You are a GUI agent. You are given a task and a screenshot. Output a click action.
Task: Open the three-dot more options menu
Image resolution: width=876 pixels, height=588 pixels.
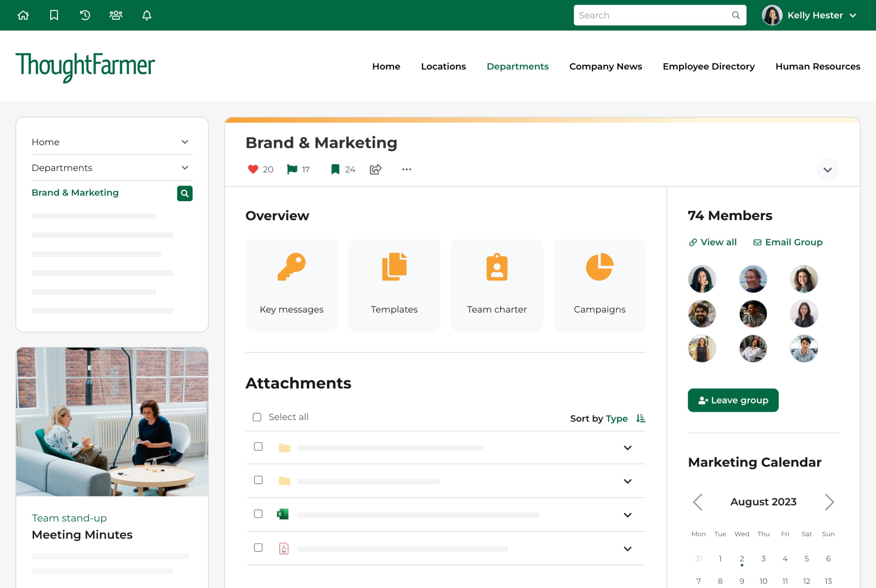tap(406, 169)
